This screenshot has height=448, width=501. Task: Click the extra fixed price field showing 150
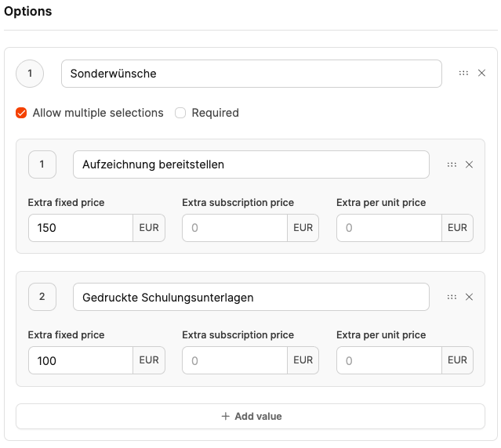80,228
